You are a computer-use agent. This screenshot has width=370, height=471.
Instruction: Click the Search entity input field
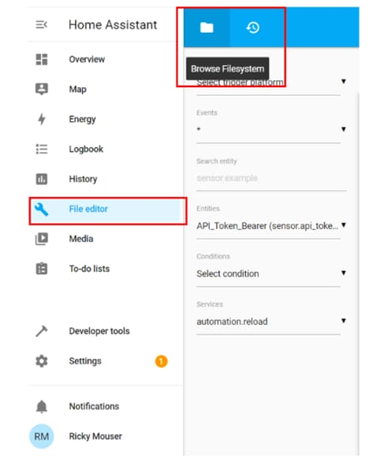(x=271, y=178)
